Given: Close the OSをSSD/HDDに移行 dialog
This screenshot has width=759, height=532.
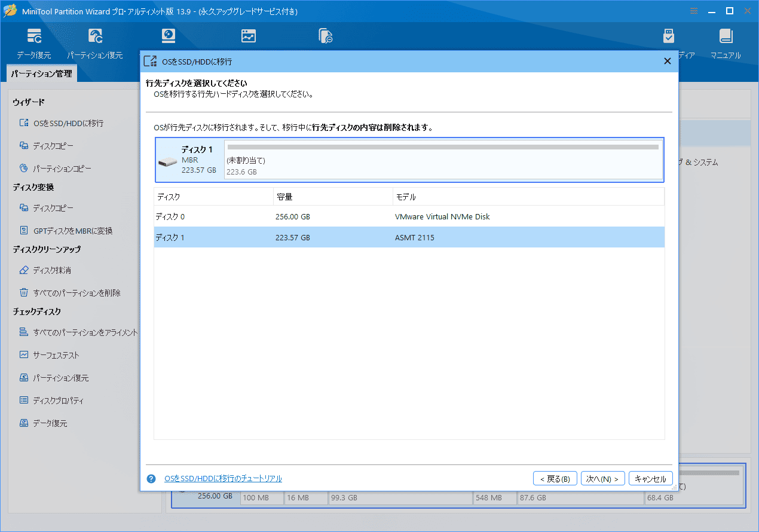Looking at the screenshot, I should (667, 61).
